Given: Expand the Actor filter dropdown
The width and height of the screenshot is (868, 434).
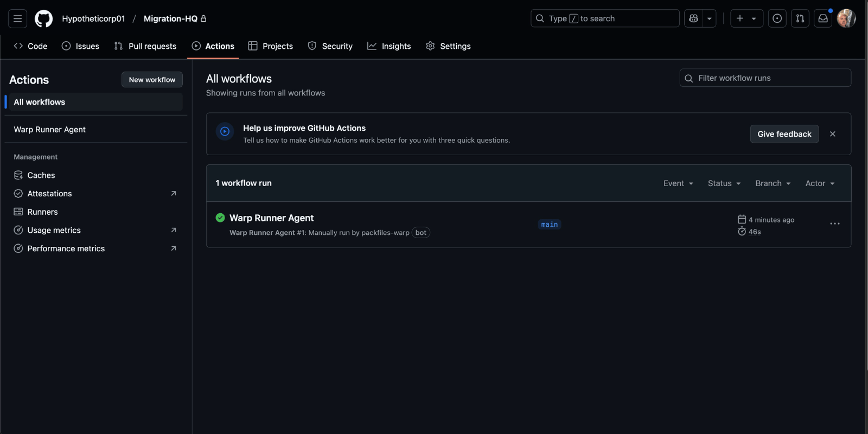Looking at the screenshot, I should pyautogui.click(x=820, y=183).
